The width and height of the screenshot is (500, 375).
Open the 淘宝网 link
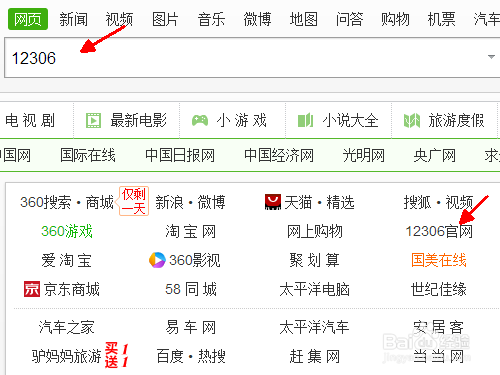pos(191,231)
